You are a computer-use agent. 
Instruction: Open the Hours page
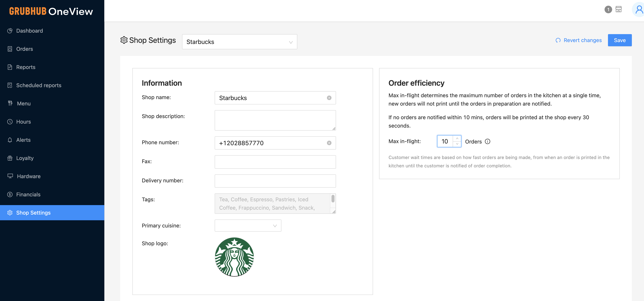click(x=52, y=122)
